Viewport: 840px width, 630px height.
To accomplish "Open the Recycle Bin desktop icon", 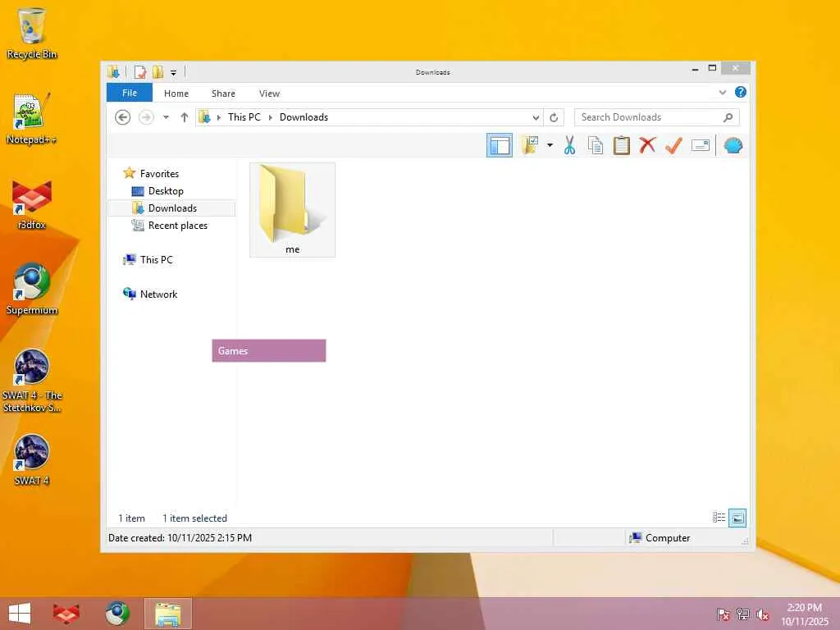I will 32,33.
